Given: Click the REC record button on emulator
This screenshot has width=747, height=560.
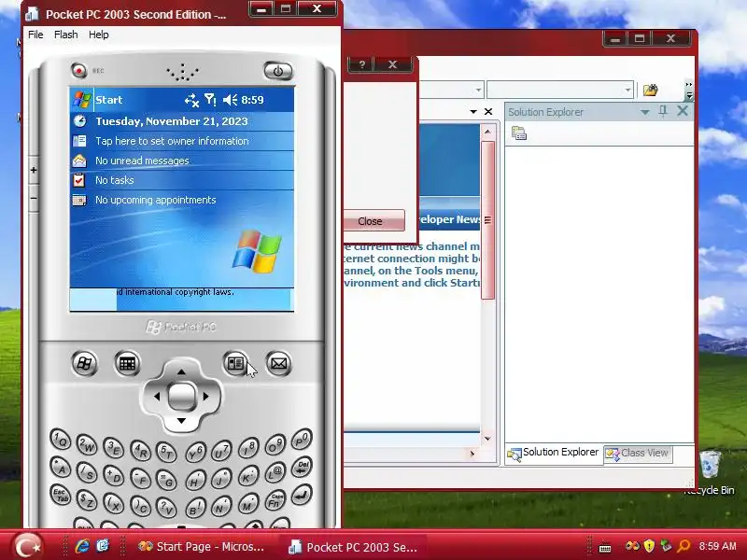Looking at the screenshot, I should pos(79,71).
